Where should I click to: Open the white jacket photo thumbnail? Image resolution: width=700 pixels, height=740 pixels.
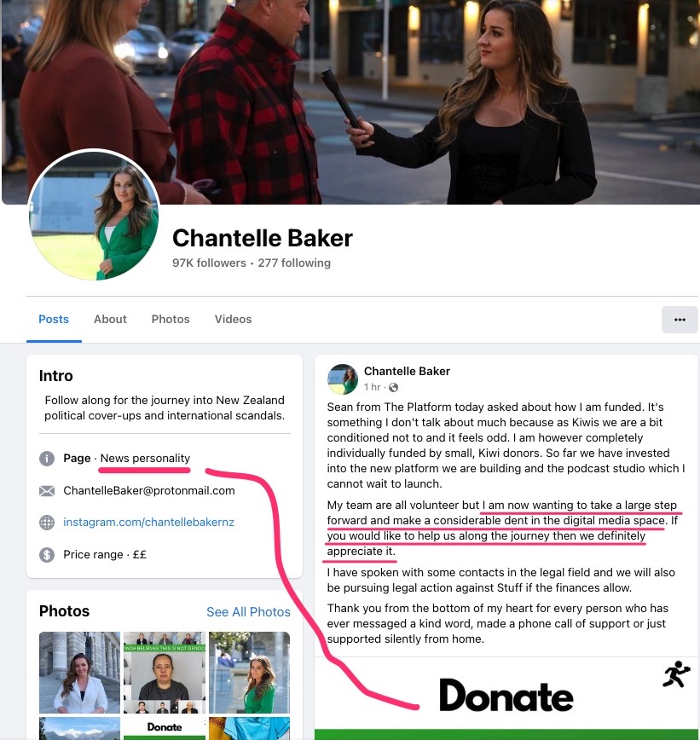[80, 673]
